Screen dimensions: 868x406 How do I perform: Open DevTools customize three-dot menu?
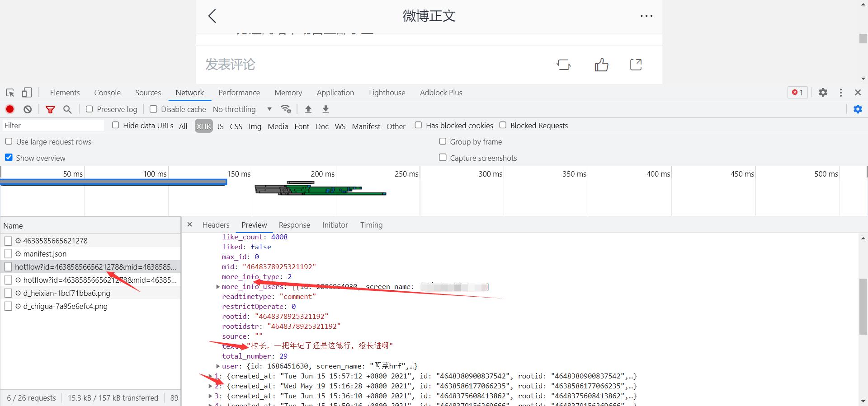[x=841, y=93]
